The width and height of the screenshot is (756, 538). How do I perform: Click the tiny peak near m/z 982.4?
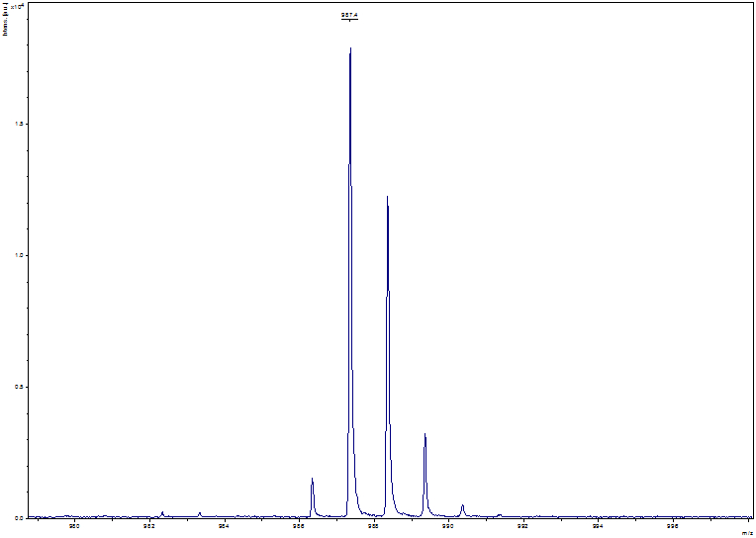[162, 512]
